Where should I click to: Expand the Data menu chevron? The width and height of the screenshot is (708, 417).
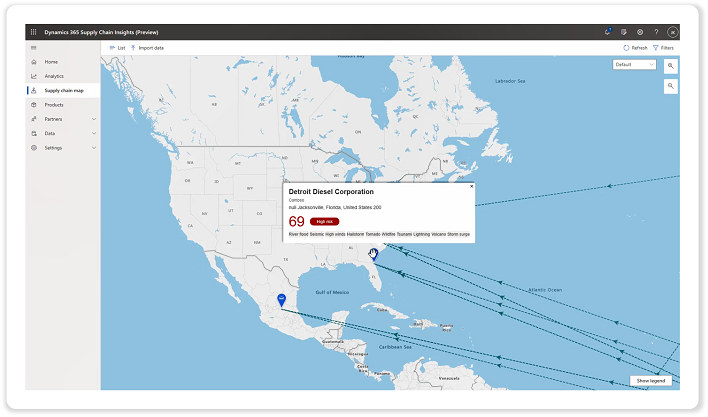94,133
